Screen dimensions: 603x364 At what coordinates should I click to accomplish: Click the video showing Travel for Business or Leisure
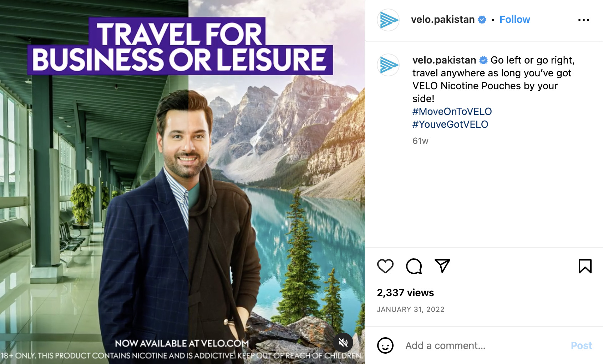pos(182,182)
